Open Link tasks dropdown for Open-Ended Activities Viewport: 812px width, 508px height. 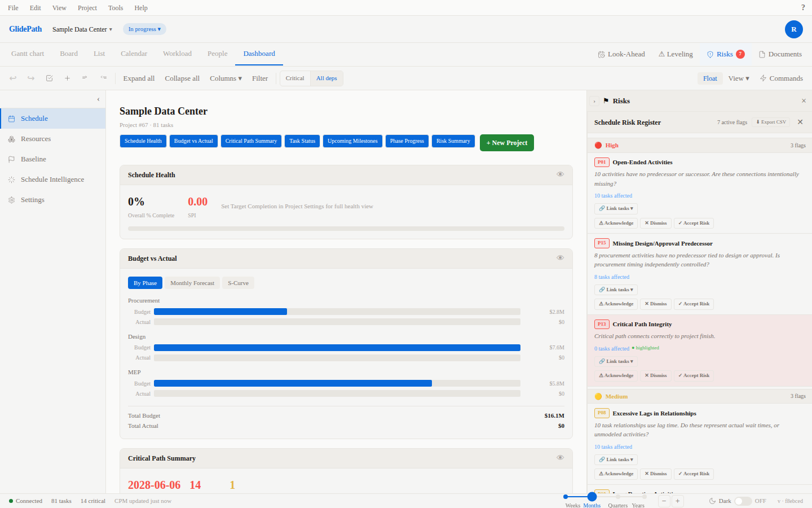point(616,208)
